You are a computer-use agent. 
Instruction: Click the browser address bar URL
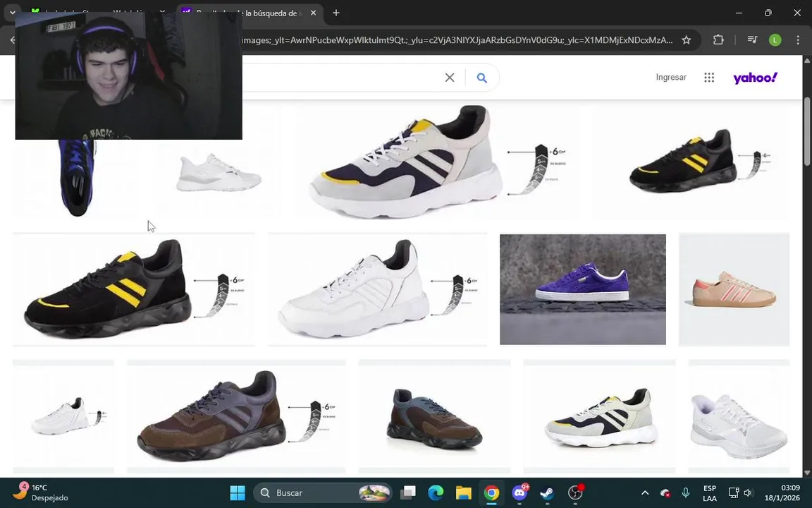point(457,40)
